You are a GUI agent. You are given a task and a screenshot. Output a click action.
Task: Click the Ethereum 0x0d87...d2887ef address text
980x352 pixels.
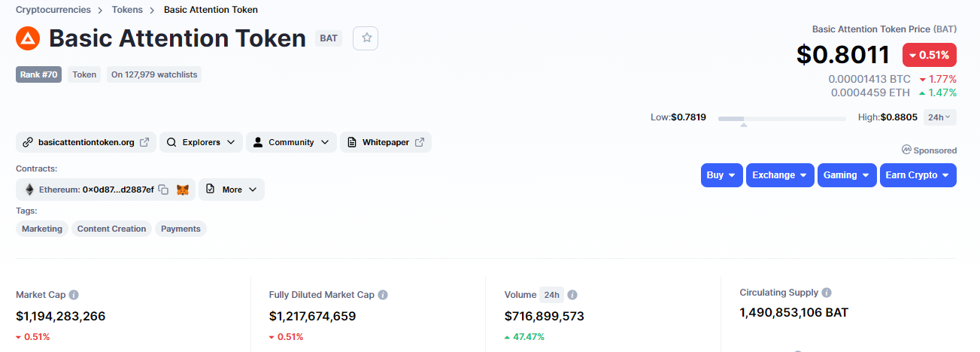[96, 190]
